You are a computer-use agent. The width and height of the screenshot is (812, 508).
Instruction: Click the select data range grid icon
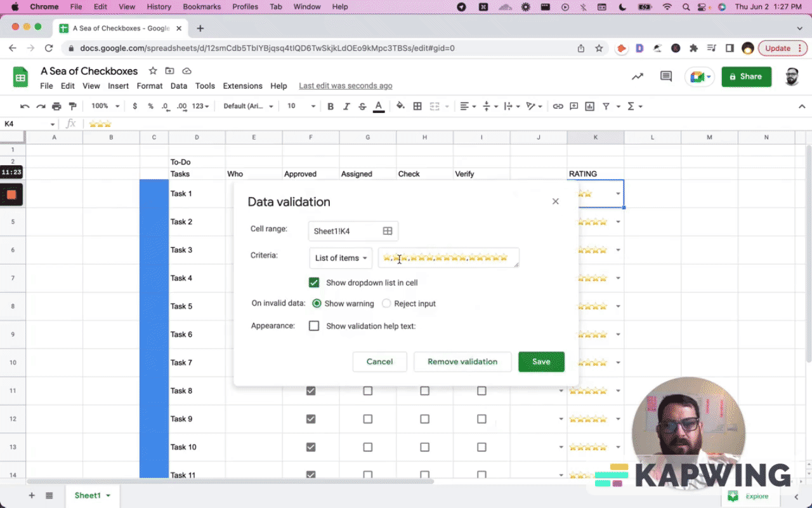coord(388,231)
